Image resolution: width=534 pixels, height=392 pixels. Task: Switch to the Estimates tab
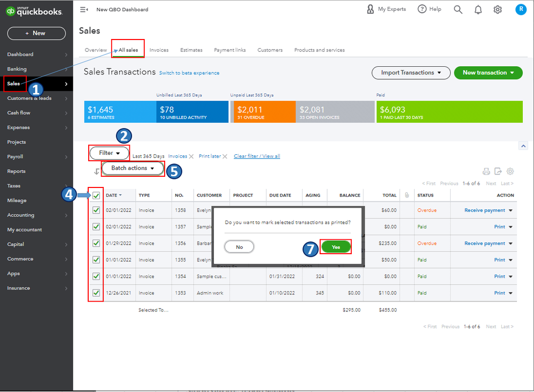click(x=191, y=50)
